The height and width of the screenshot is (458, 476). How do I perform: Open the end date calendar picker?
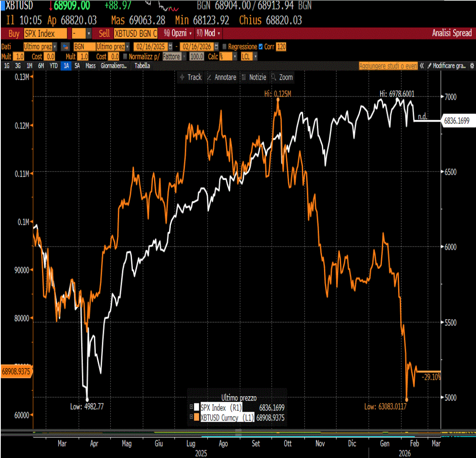click(x=216, y=46)
